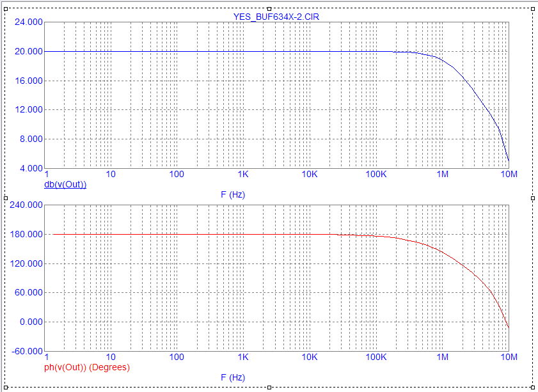Click the 180.000 phase axis value
This screenshot has height=392, width=538.
26,234
